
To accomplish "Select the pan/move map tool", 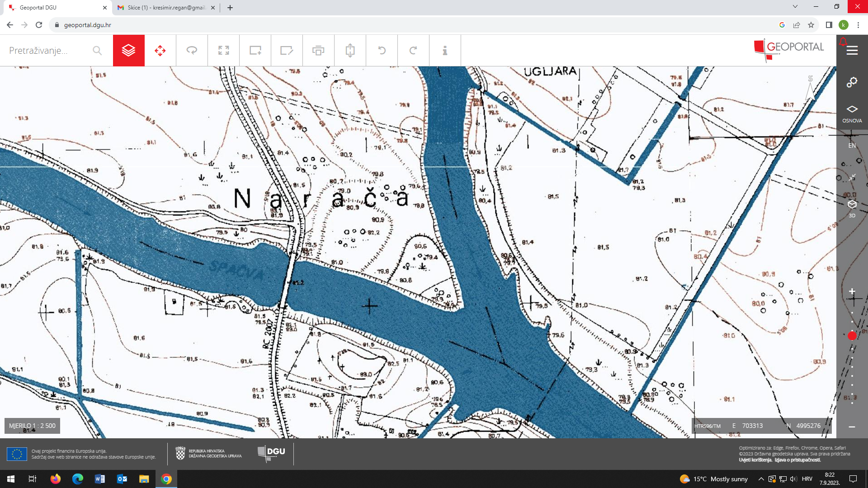I will (160, 51).
